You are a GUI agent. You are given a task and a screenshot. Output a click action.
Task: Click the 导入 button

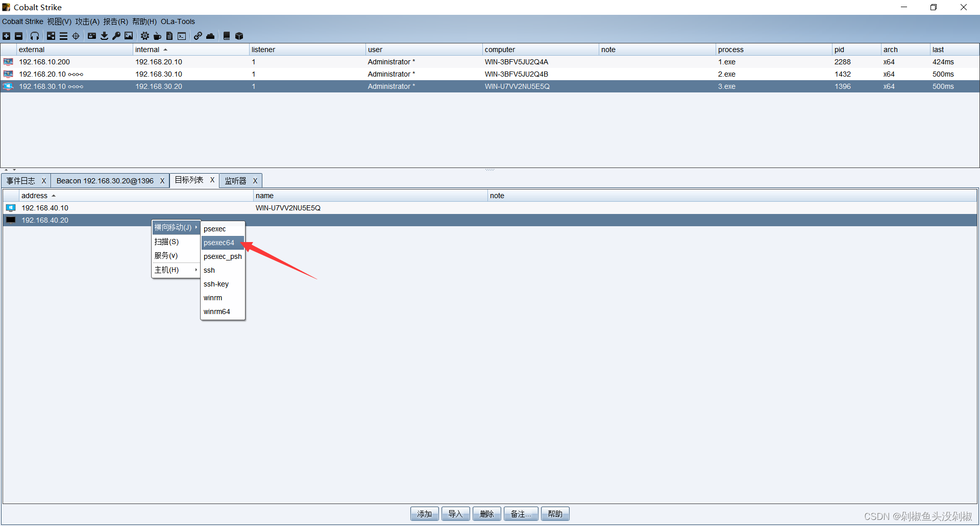coord(456,514)
